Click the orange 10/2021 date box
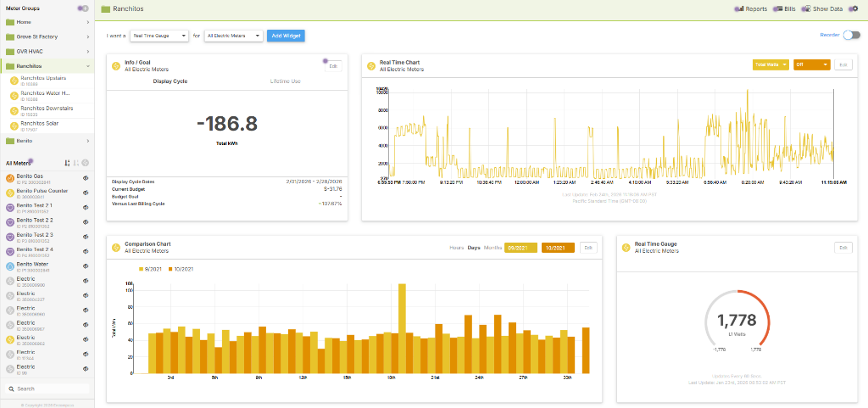 [x=558, y=248]
